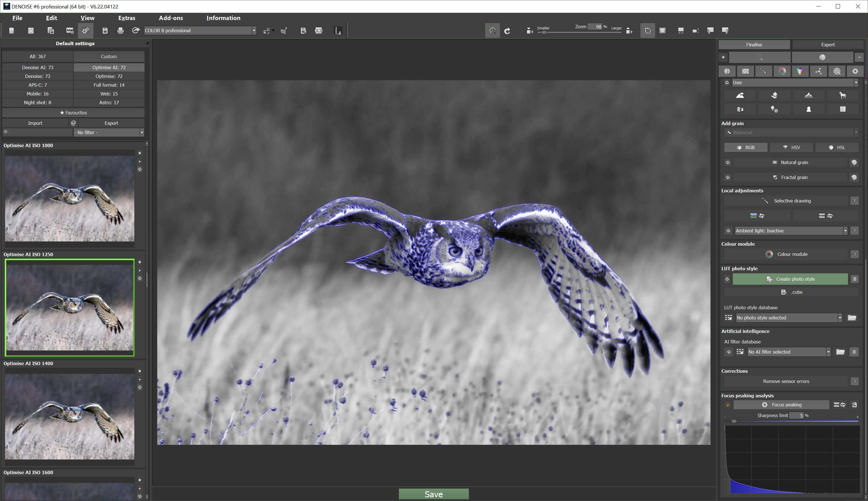Viewport: 868px width, 501px height.
Task: Collapse effects list with minus button
Action: (x=859, y=57)
